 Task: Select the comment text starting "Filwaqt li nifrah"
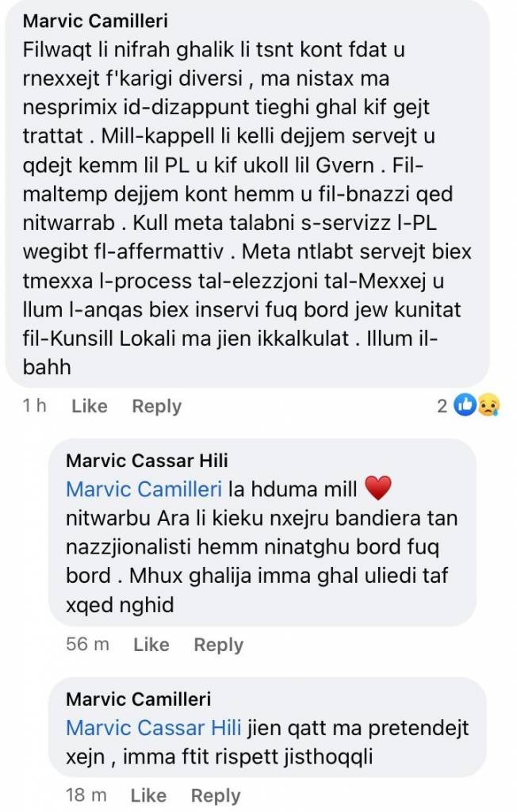tap(247, 209)
